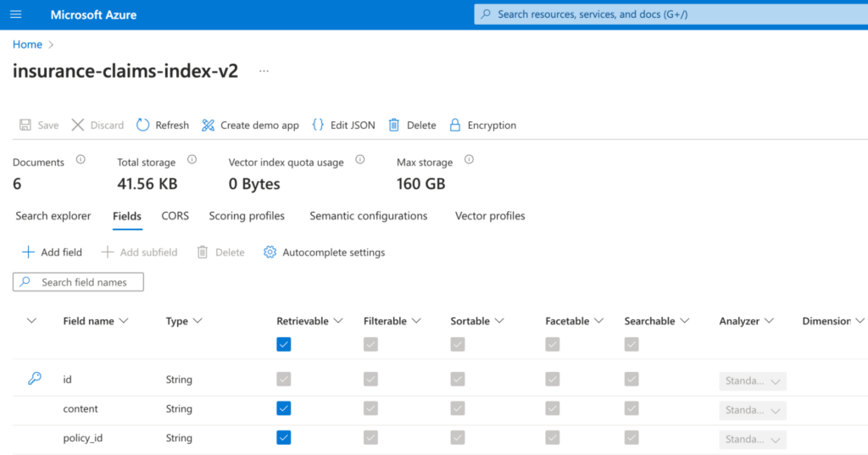Viewport: 868px width, 455px height.
Task: Toggle Retrievable checkbox for policy_id field
Action: (x=284, y=438)
